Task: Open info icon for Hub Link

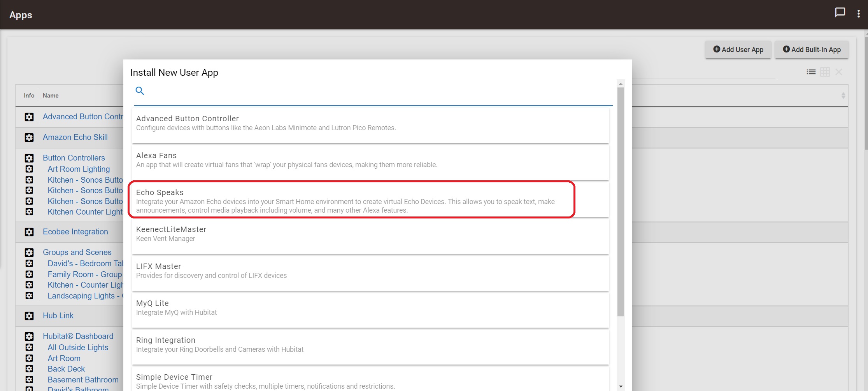Action: [29, 316]
